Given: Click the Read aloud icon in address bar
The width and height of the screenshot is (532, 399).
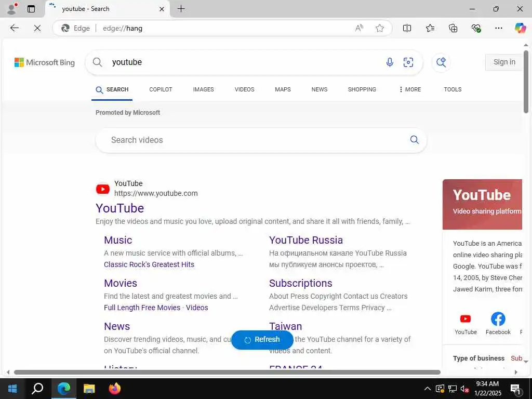Looking at the screenshot, I should pos(359,28).
